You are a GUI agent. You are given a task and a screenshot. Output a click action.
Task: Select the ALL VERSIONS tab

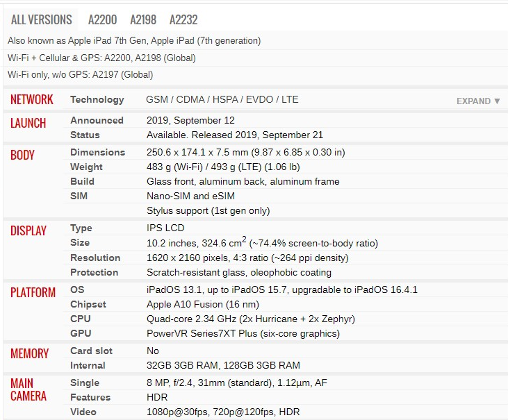[41, 19]
